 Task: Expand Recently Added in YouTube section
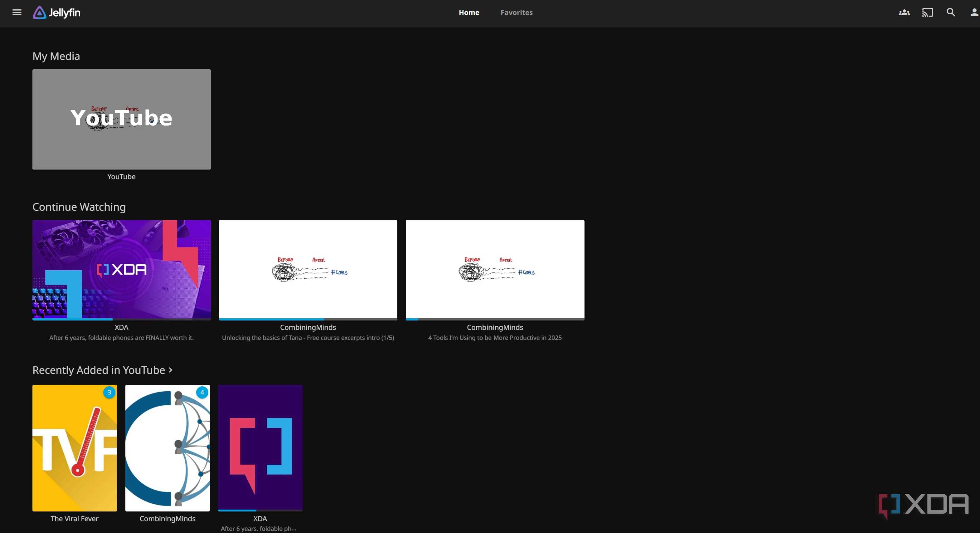pos(102,370)
